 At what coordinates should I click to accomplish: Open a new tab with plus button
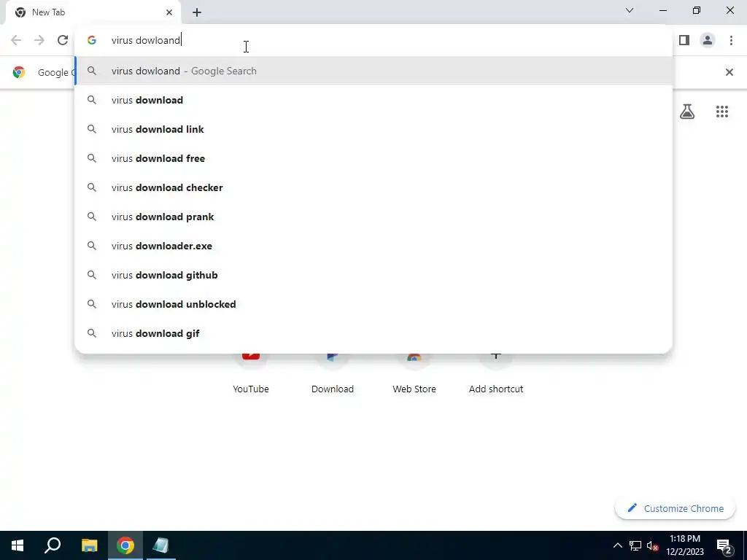tap(197, 12)
